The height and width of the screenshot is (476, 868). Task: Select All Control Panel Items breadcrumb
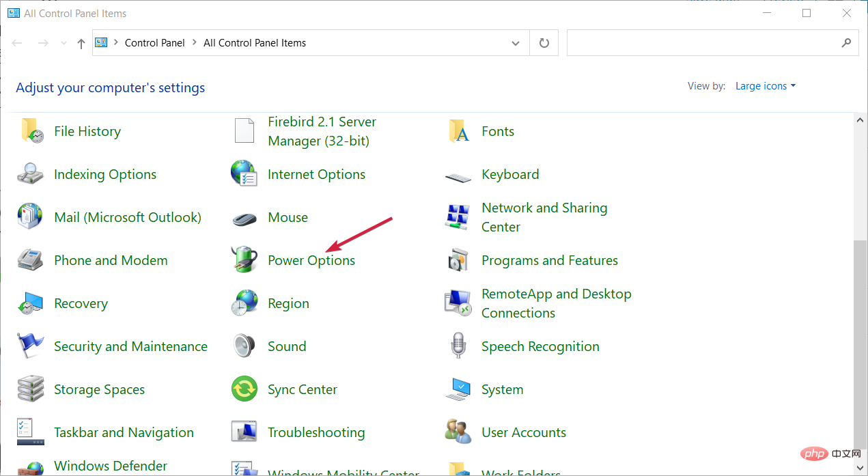point(255,43)
